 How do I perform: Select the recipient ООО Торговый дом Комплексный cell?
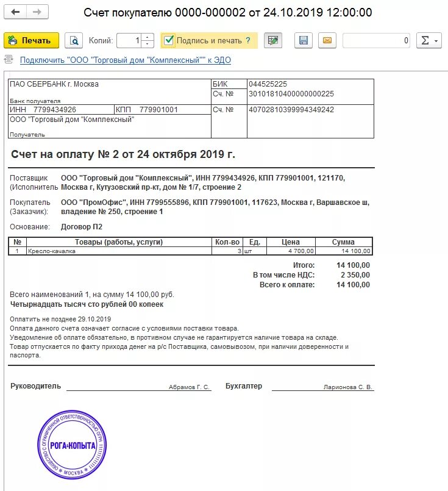click(x=110, y=126)
